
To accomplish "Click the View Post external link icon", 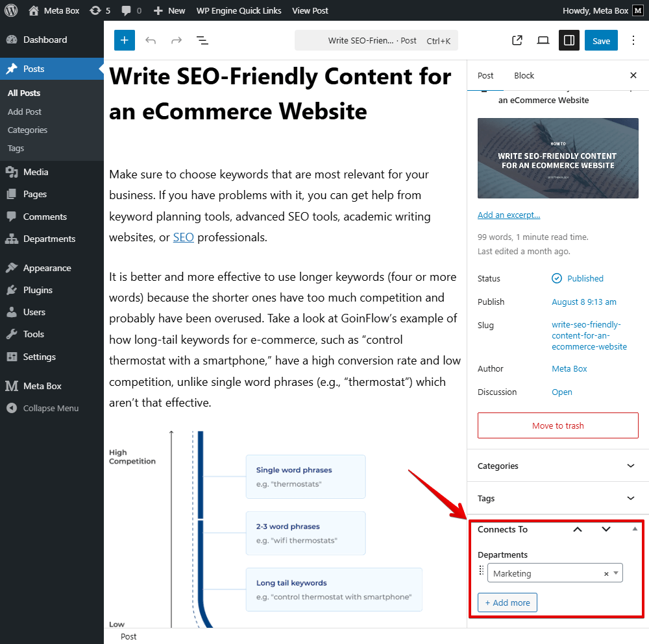I will pyautogui.click(x=517, y=40).
